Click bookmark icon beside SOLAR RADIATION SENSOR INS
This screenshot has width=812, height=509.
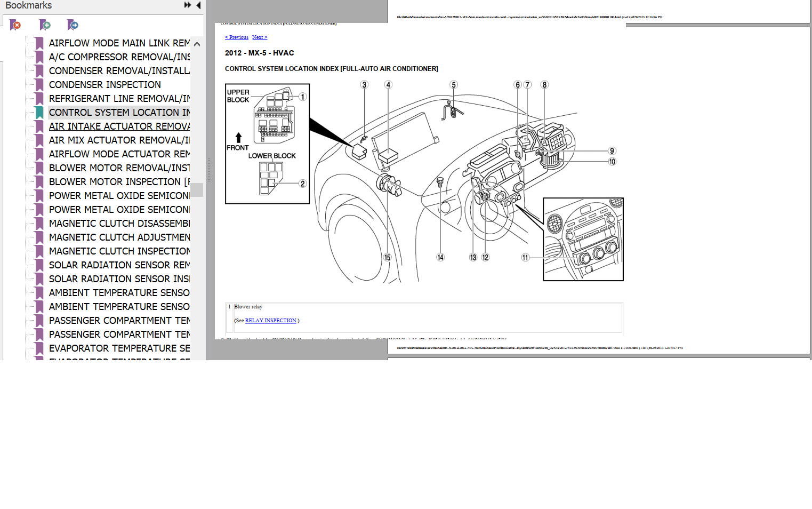(x=39, y=279)
